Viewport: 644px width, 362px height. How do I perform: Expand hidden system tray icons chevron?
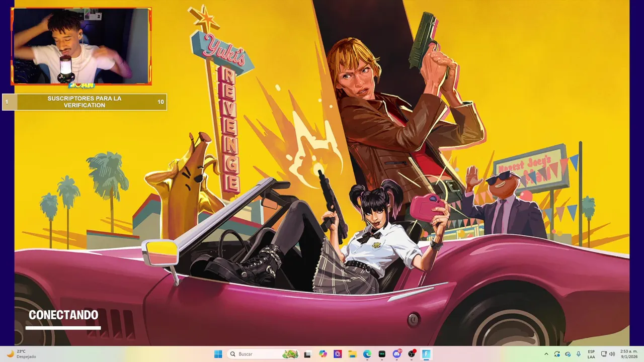[546, 354]
